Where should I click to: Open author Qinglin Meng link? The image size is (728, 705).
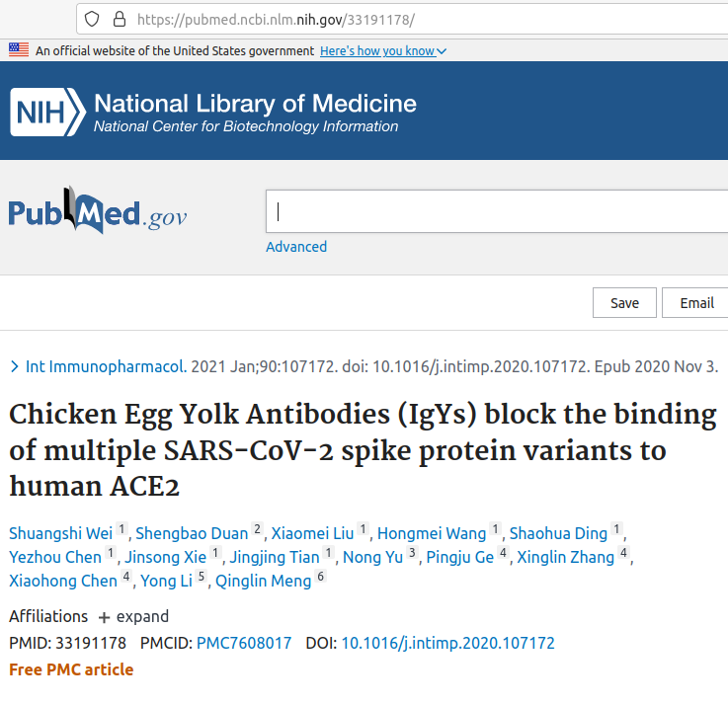point(263,581)
